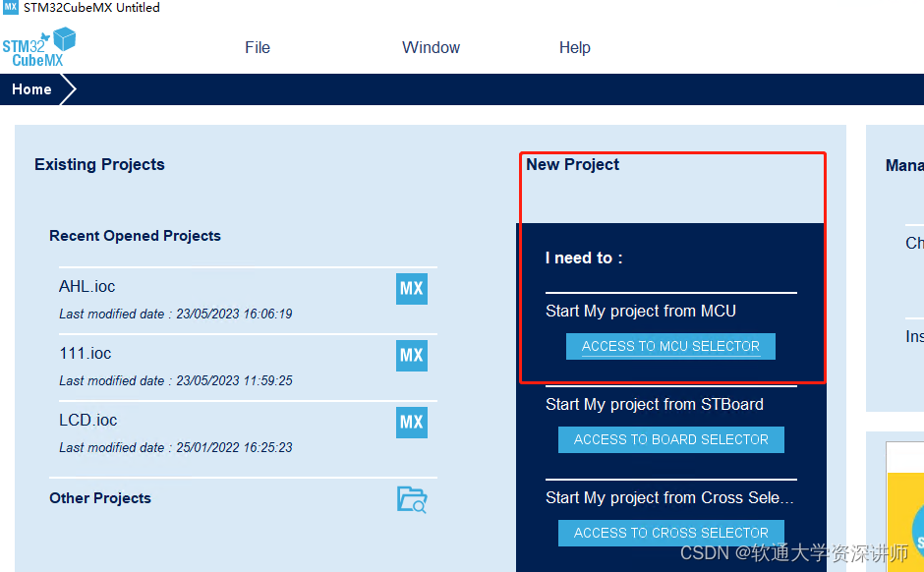Click the Existing Projects heading
This screenshot has height=572, width=924.
pyautogui.click(x=99, y=164)
